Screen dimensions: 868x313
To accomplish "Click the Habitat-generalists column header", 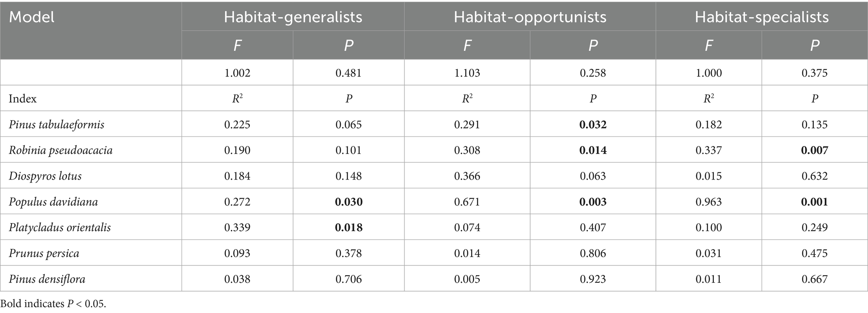I will 293,17.
